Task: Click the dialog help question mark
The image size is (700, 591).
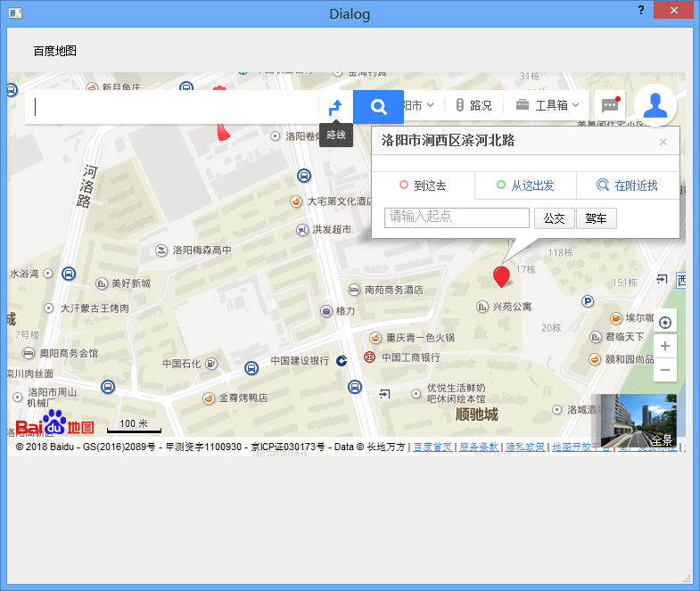Action: click(641, 10)
